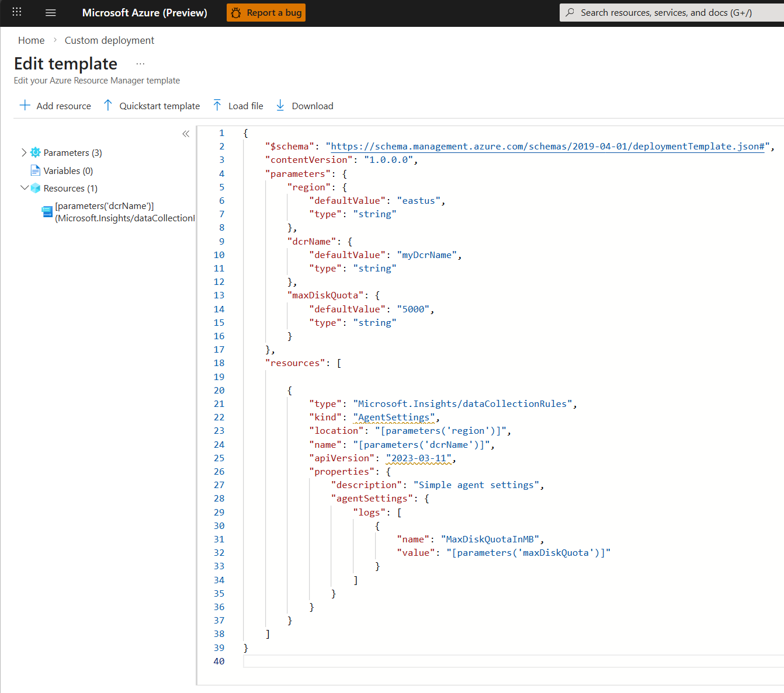Click the Load file upload icon
Image resolution: width=784 pixels, height=693 pixels.
tap(217, 105)
